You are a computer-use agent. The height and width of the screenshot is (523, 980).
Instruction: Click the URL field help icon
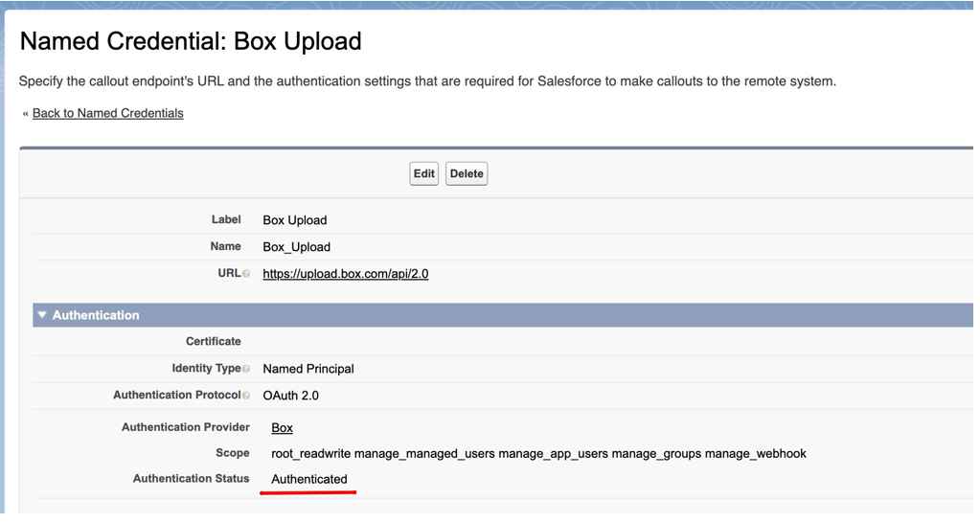click(x=246, y=274)
